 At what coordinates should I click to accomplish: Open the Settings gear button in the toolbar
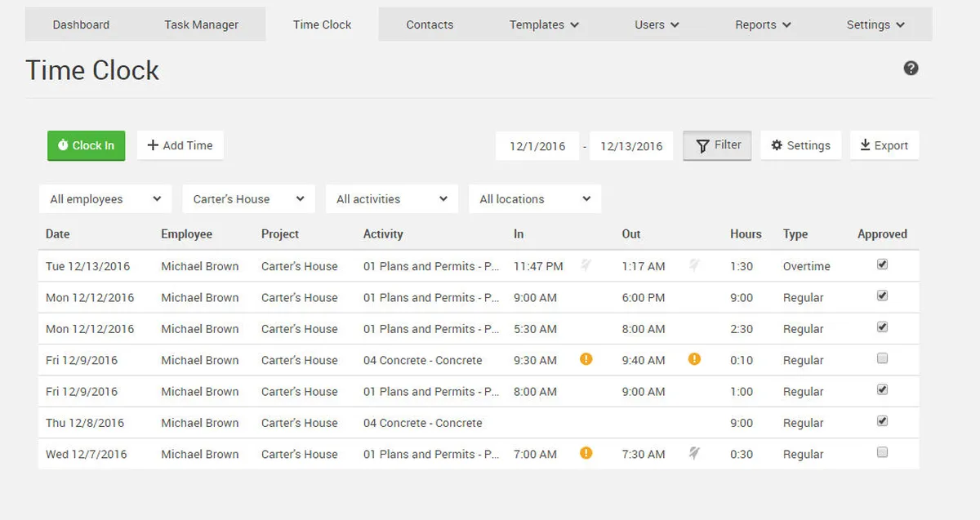click(801, 145)
